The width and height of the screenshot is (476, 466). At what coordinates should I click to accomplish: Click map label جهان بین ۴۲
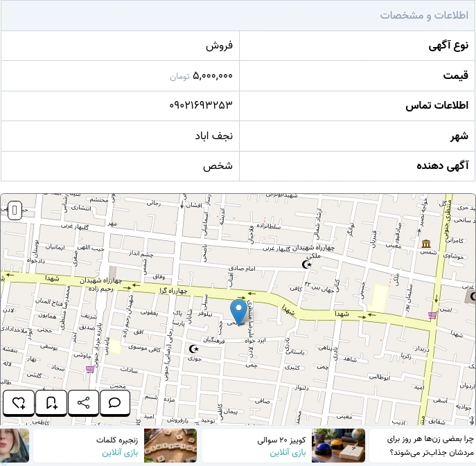(x=319, y=287)
